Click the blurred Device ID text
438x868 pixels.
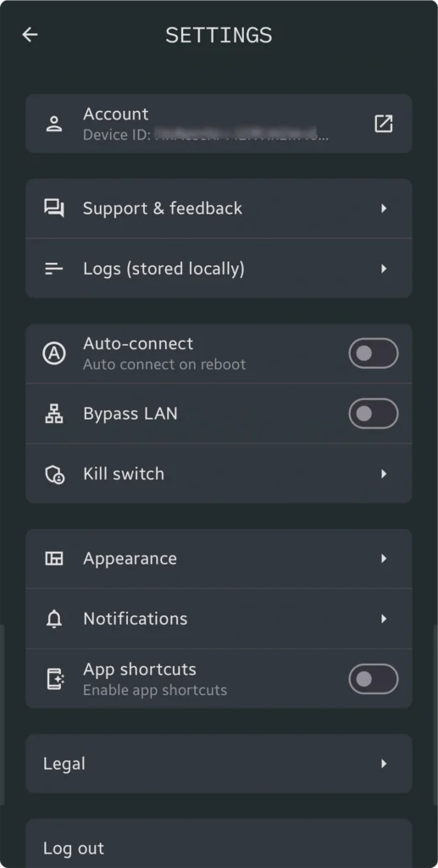(241, 135)
